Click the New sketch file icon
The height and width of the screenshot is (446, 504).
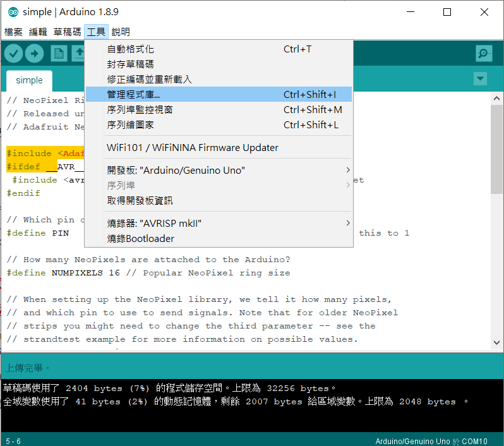[59, 54]
